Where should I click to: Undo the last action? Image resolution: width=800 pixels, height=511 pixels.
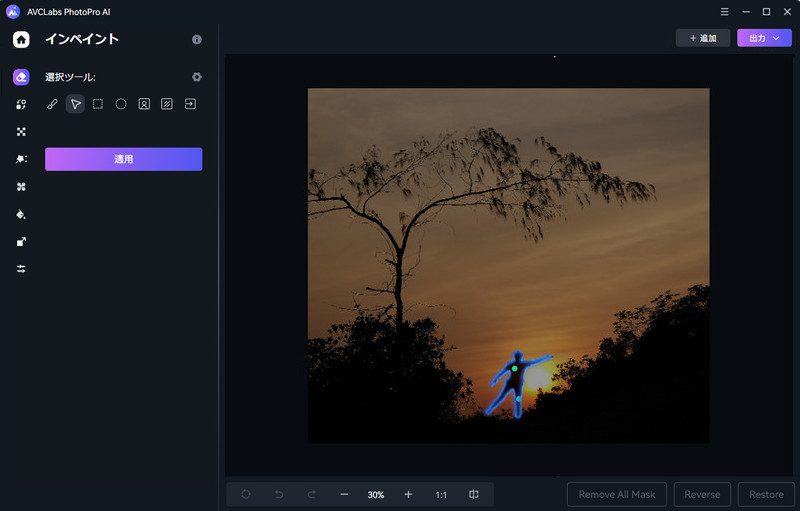tap(279, 494)
